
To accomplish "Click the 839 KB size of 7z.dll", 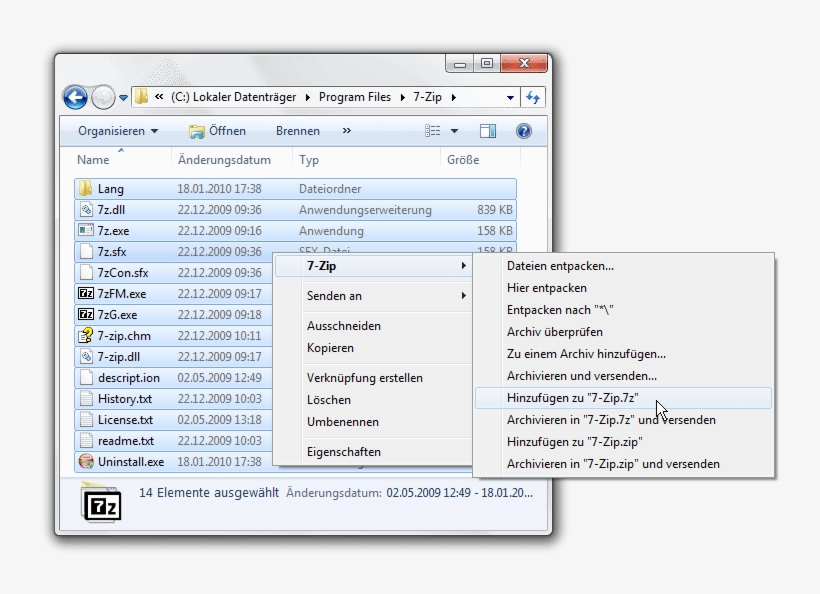I will tap(495, 210).
